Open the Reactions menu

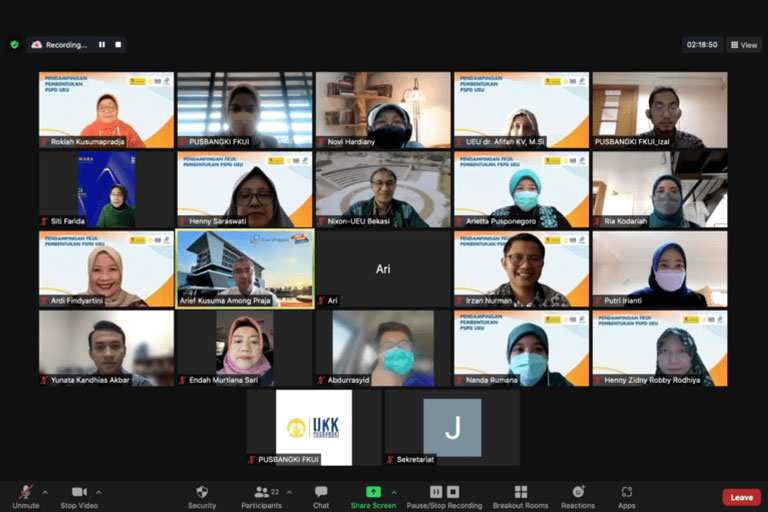(x=578, y=492)
